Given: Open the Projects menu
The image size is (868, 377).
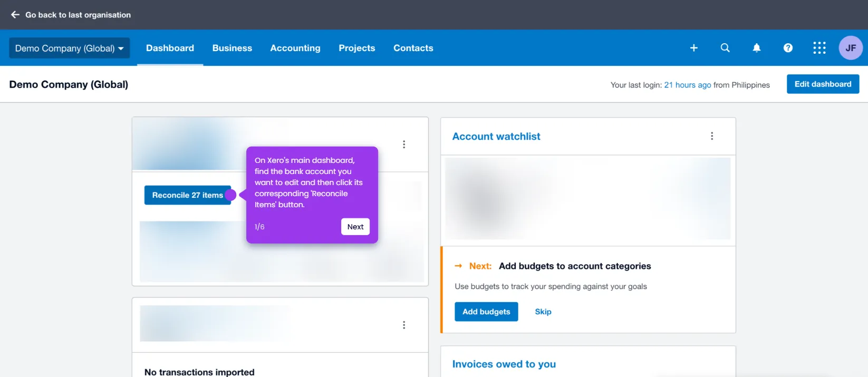Looking at the screenshot, I should [357, 48].
